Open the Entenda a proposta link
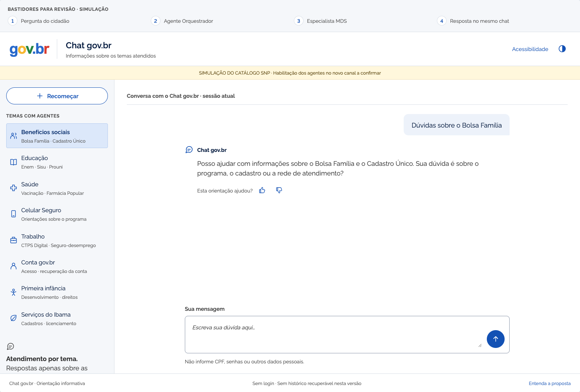The width and height of the screenshot is (580, 392). click(549, 383)
